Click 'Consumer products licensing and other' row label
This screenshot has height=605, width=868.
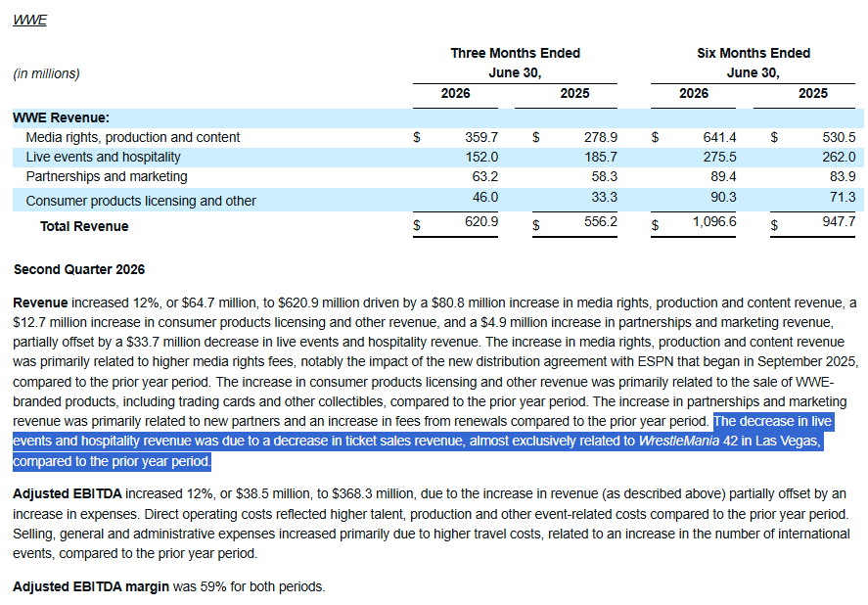tap(141, 201)
